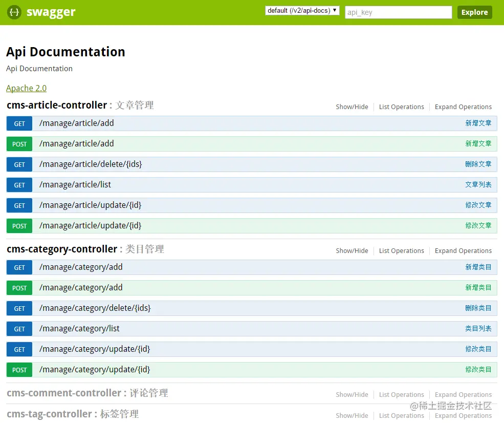Click GET badge for /manage/article/update/{id}
This screenshot has height=423, width=504.
[x=19, y=205]
